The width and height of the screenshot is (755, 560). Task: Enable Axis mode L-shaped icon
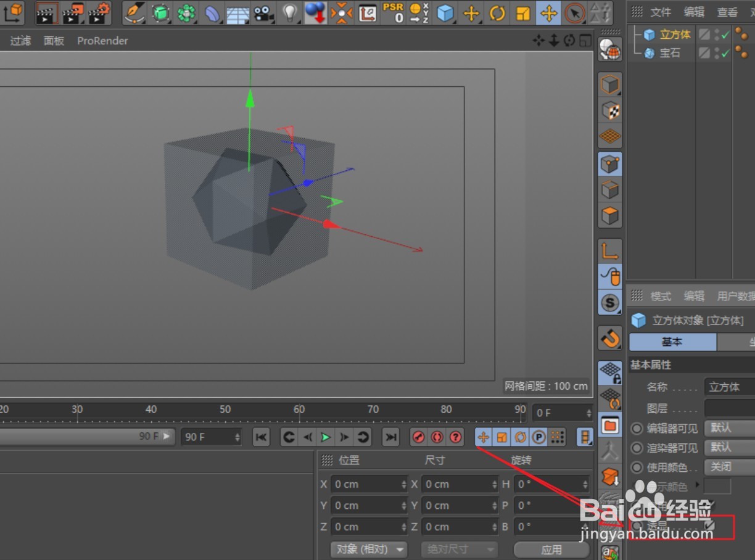(x=610, y=250)
